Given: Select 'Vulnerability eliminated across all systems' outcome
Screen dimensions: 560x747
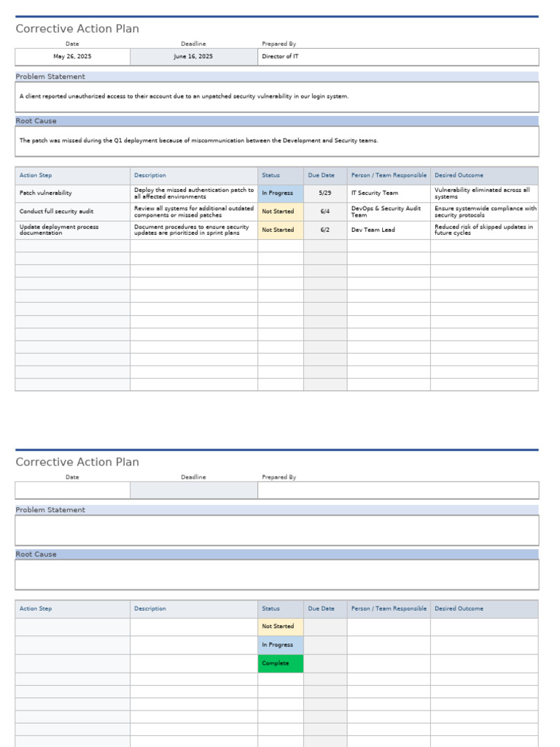Looking at the screenshot, I should click(484, 193).
